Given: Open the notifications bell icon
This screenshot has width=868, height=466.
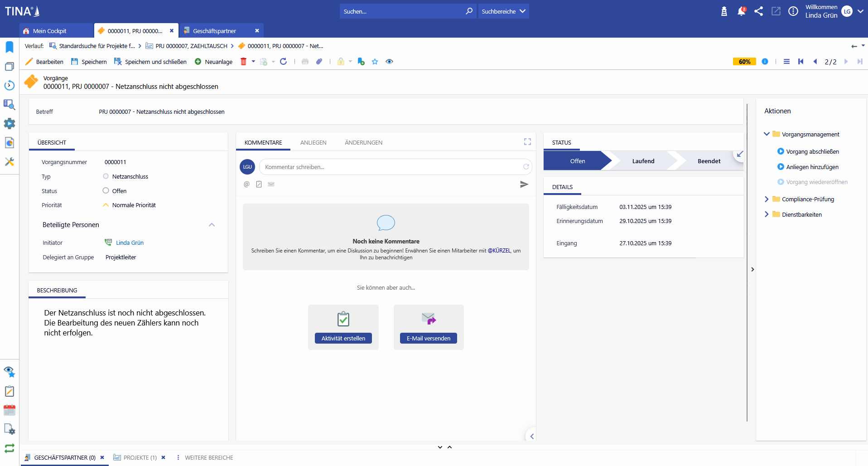Looking at the screenshot, I should tap(741, 11).
